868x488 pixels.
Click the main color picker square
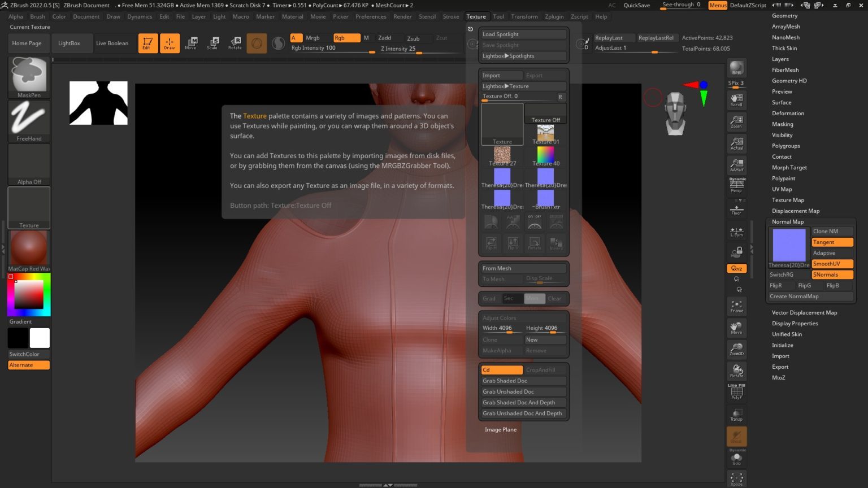click(x=29, y=294)
